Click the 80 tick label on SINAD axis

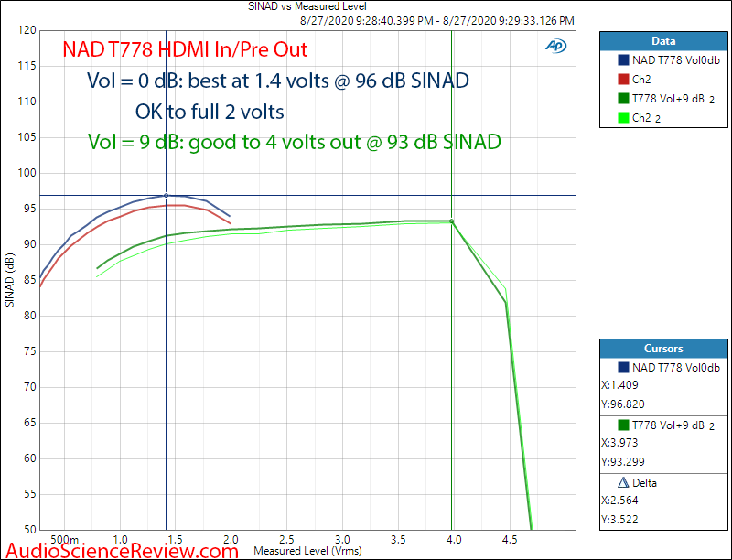(30, 316)
